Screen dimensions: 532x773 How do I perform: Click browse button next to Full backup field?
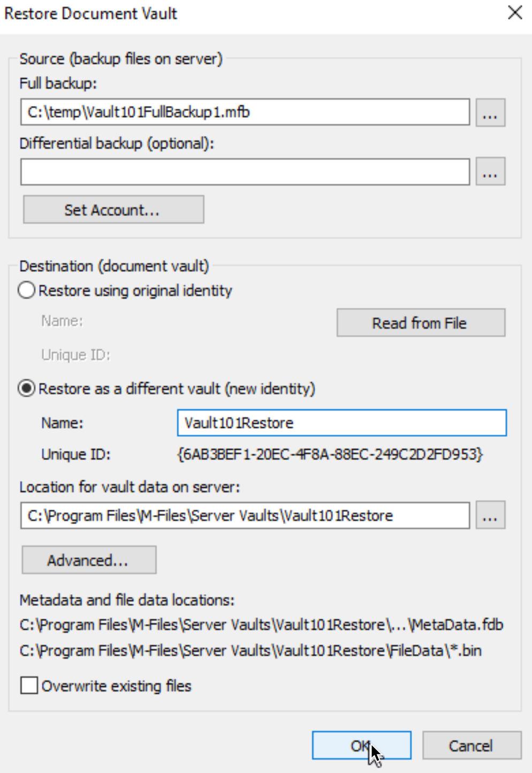(x=490, y=112)
